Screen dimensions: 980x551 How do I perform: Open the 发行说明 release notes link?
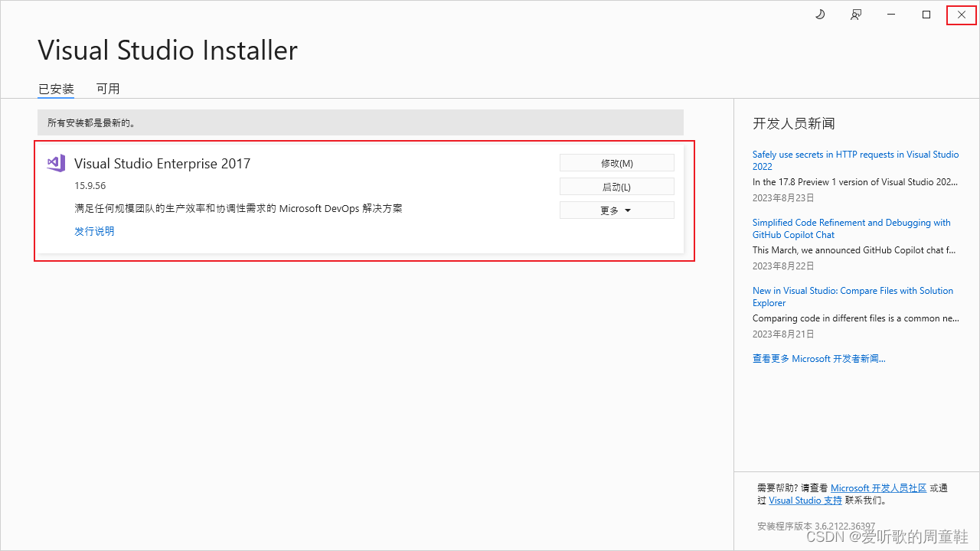click(x=94, y=230)
